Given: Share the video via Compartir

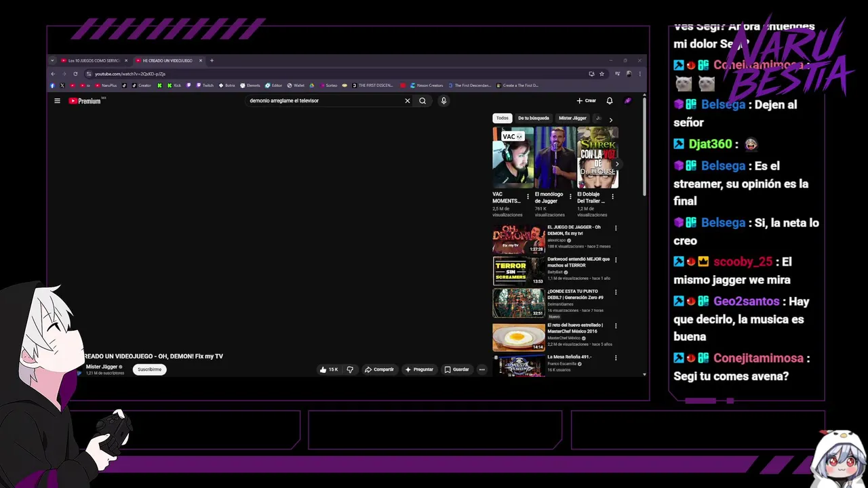Looking at the screenshot, I should click(379, 369).
